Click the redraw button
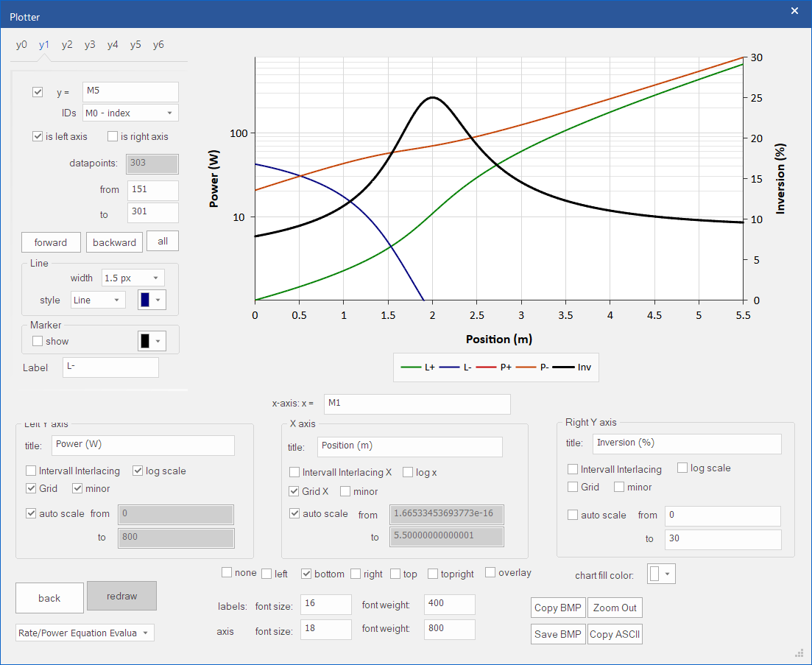 [121, 596]
